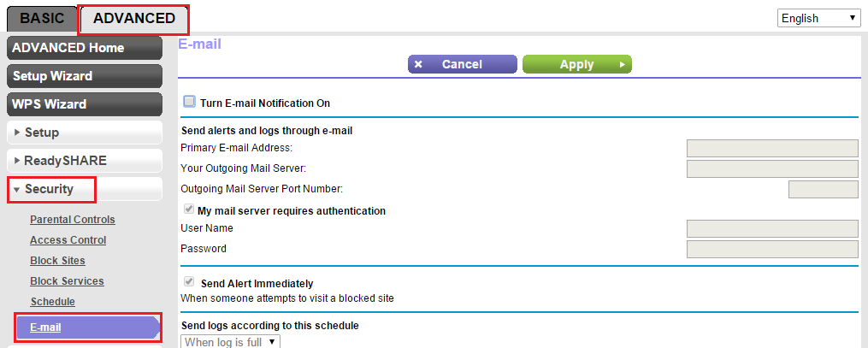The width and height of the screenshot is (868, 348).
Task: Click the Primary E-mail Address field
Action: (x=771, y=149)
